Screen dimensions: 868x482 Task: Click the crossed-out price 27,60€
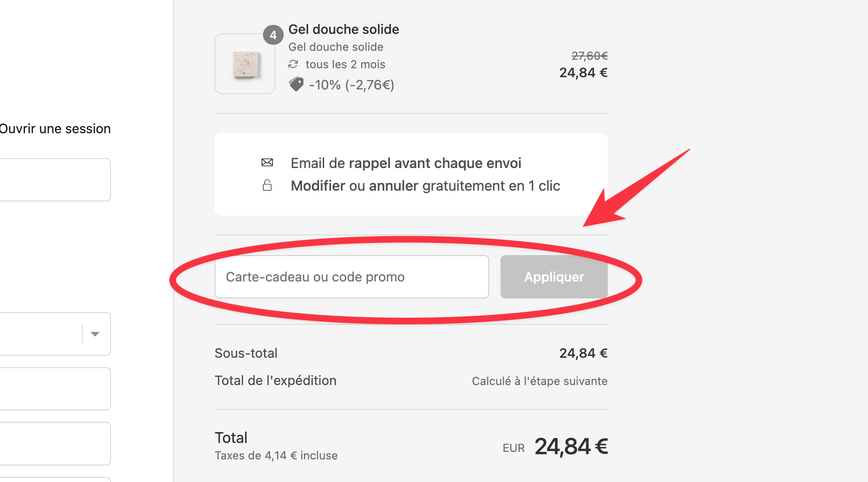(589, 56)
